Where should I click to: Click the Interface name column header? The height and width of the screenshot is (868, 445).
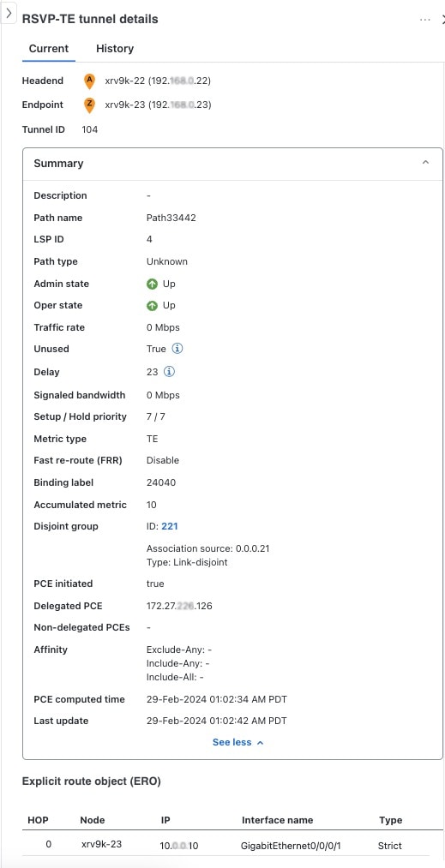tap(277, 820)
